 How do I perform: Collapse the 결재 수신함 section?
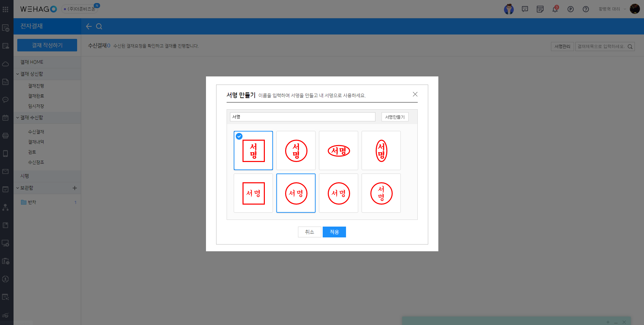click(18, 118)
